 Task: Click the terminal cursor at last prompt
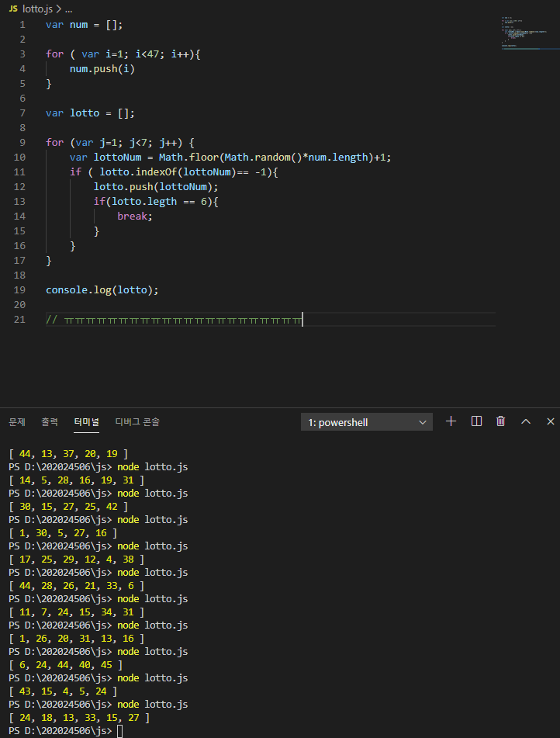point(120,731)
